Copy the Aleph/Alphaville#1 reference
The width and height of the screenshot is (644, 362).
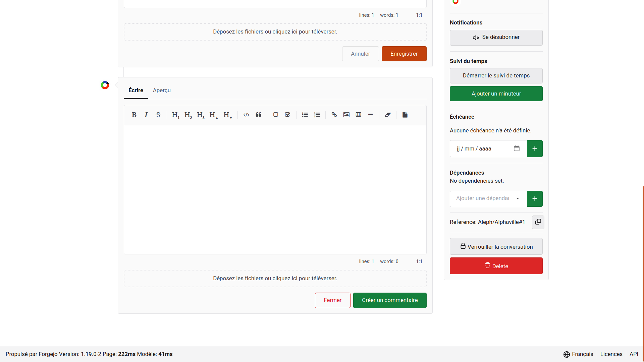coord(538,222)
